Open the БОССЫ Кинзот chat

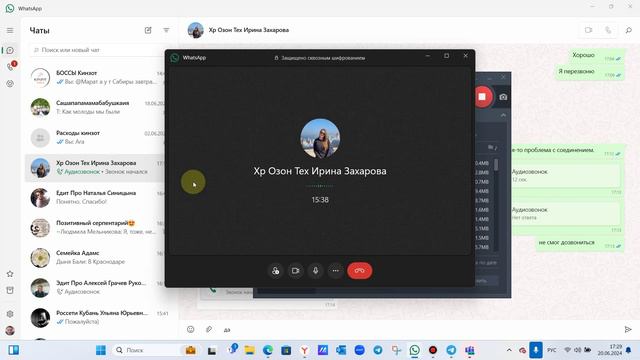(96, 77)
